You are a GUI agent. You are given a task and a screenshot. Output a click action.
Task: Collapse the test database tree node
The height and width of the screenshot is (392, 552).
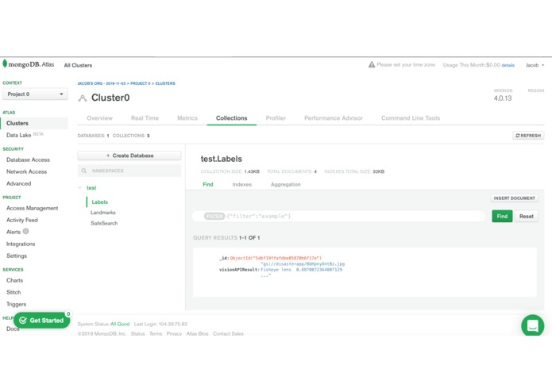coord(80,188)
